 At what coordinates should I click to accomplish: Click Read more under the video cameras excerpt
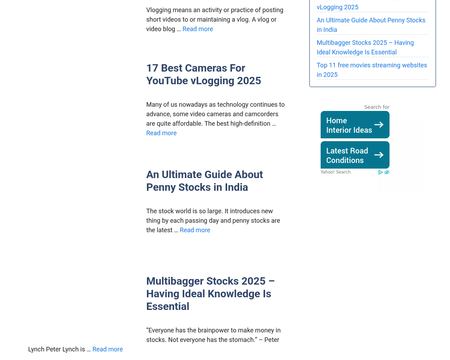(161, 133)
